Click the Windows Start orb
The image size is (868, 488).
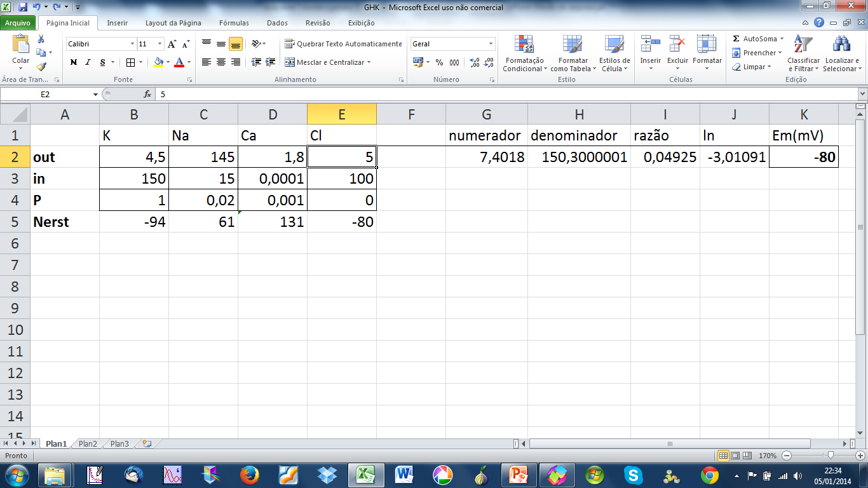(16, 475)
